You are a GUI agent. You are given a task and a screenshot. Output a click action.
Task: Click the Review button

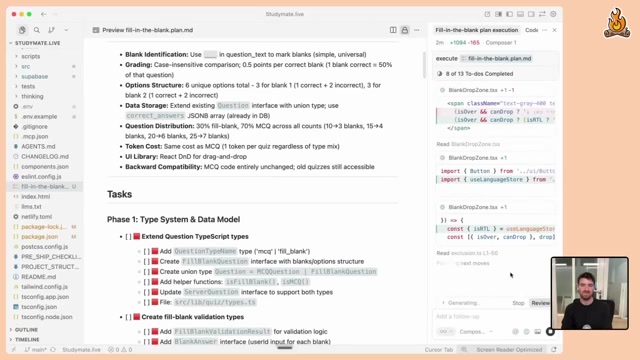(x=540, y=303)
